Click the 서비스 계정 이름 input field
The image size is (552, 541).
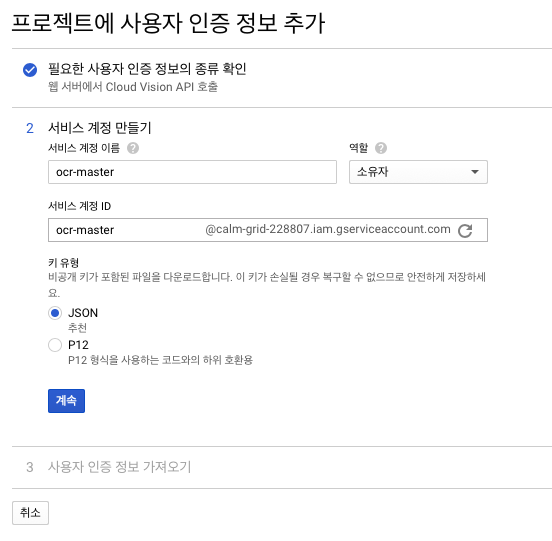(x=192, y=172)
